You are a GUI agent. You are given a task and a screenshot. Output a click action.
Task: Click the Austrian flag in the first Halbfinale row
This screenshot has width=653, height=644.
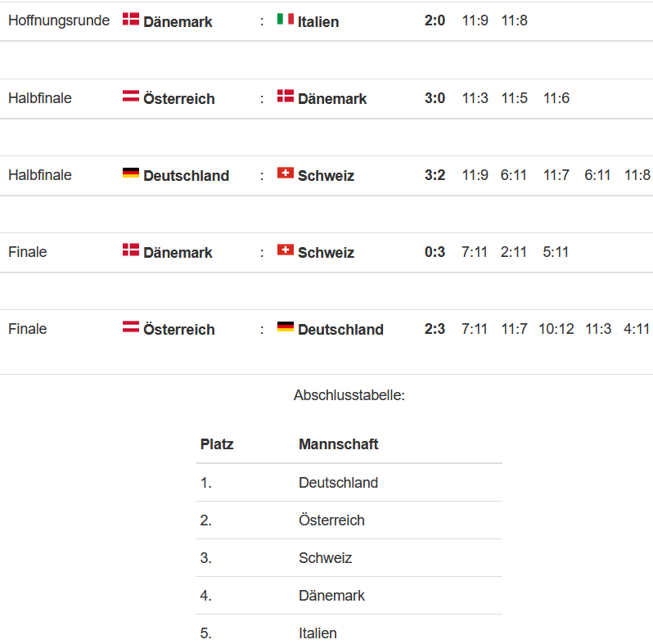pyautogui.click(x=131, y=97)
